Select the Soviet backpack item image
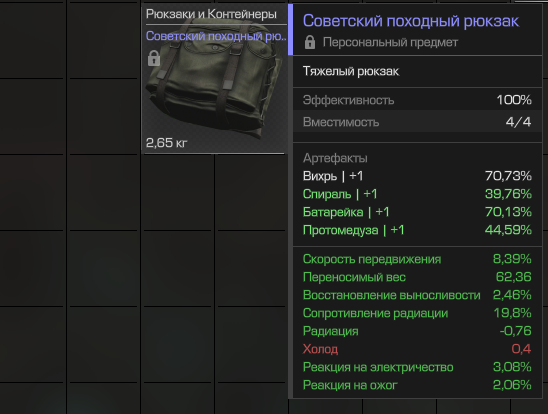This screenshot has height=414, width=548. [214, 79]
